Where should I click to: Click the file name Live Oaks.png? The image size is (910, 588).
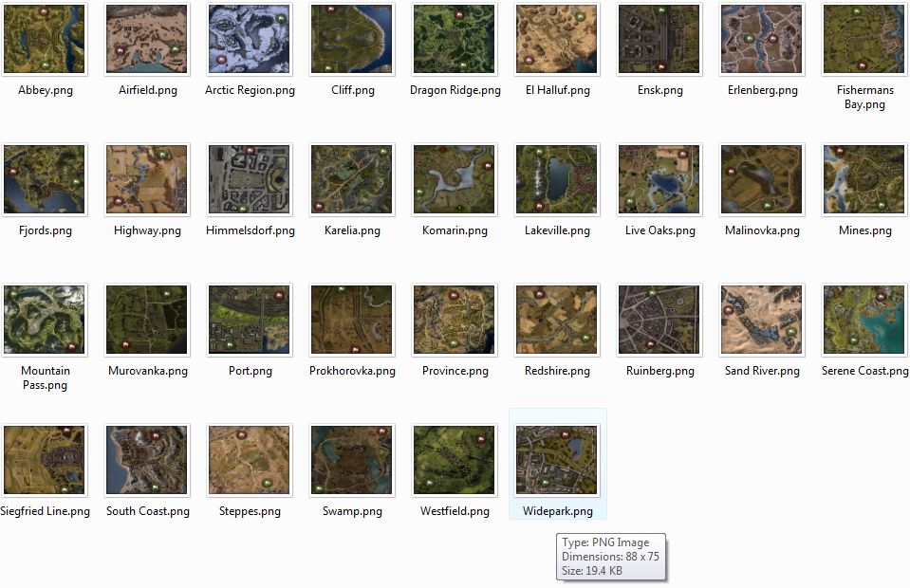tap(659, 230)
